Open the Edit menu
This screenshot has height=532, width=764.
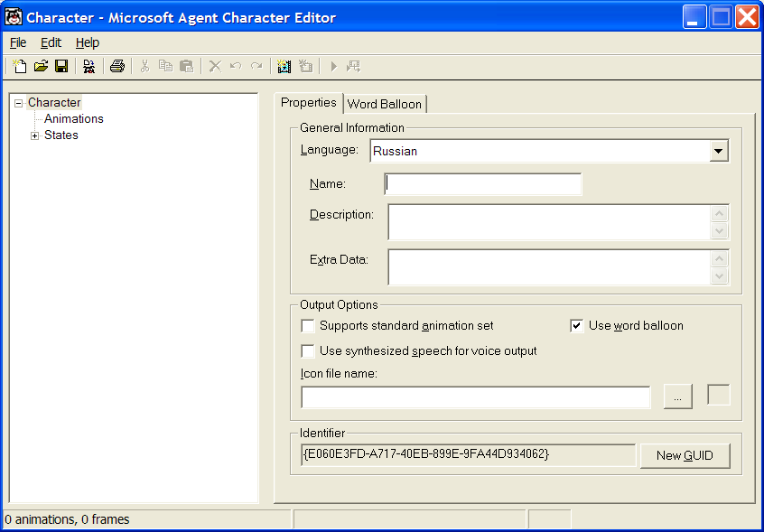point(51,42)
